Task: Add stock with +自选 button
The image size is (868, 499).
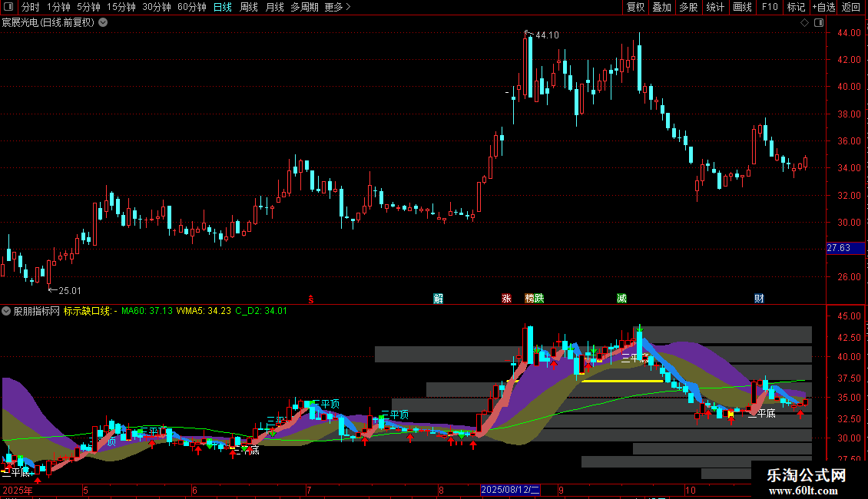Action: point(823,7)
